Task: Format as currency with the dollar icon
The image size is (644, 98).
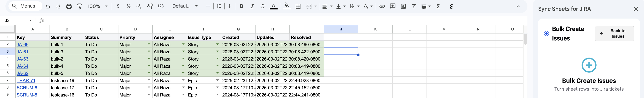Action: point(118,6)
